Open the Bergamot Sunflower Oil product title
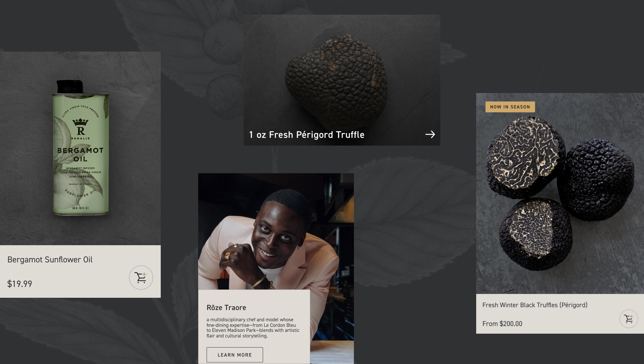 50,260
